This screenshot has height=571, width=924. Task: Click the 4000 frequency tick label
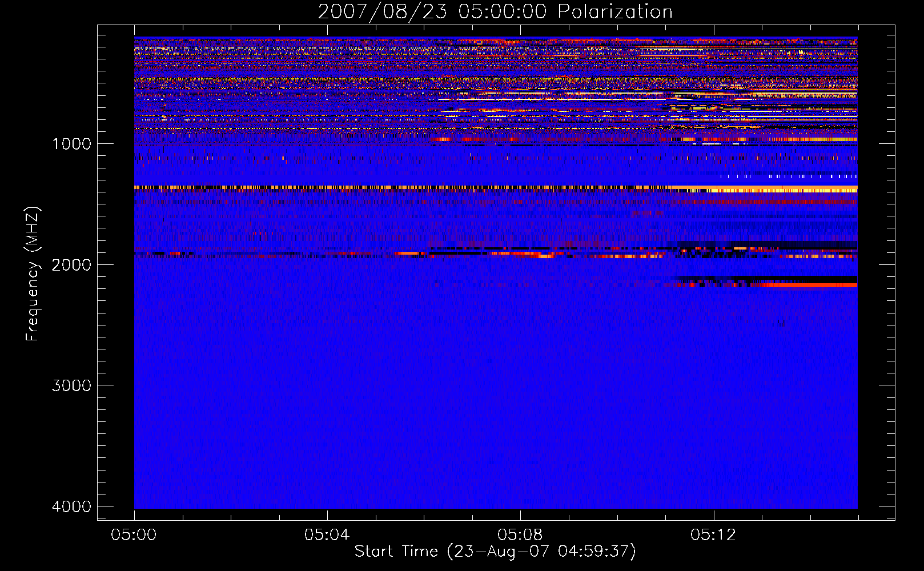pos(71,506)
